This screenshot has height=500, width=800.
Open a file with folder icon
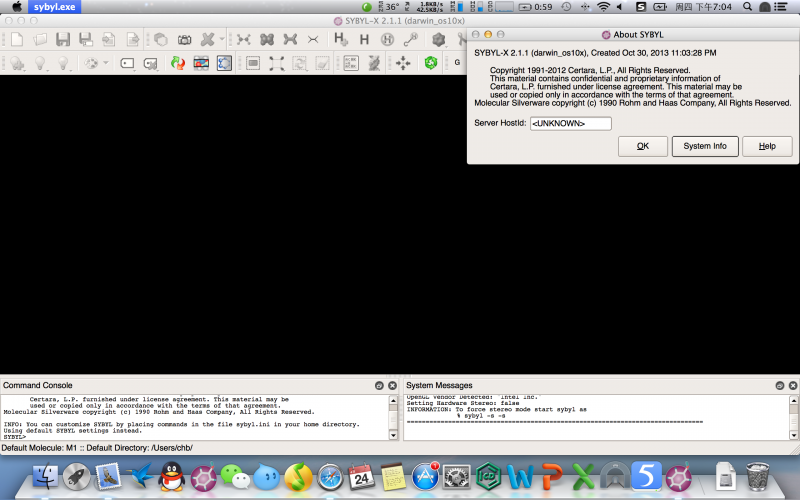(40, 39)
